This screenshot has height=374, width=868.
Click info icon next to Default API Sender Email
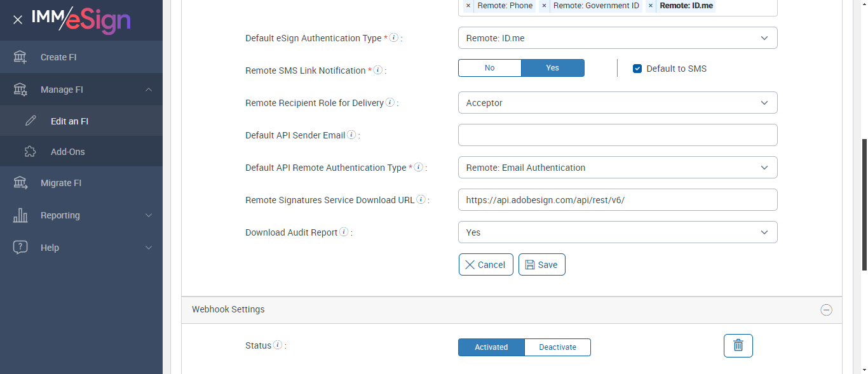(x=351, y=135)
